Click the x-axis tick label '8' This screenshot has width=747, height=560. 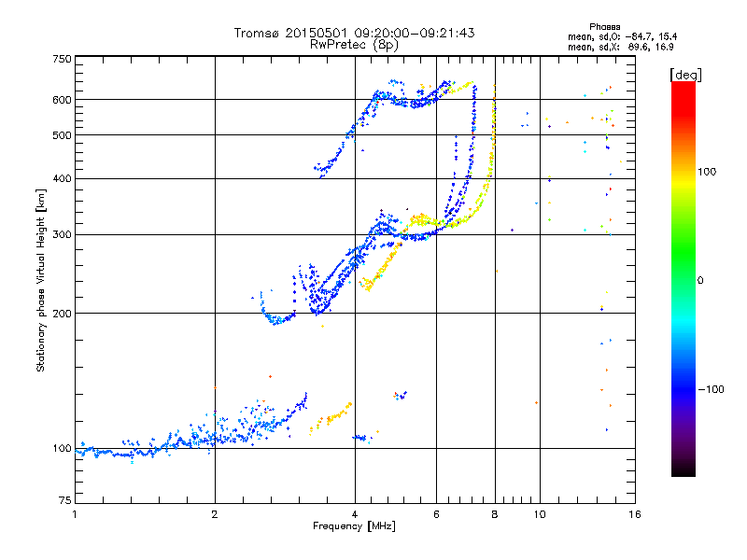click(495, 514)
